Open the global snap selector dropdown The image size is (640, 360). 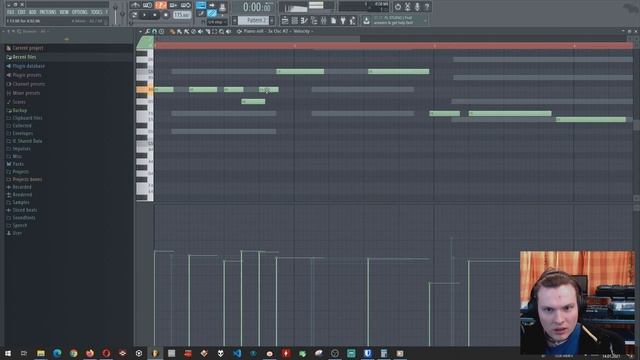pos(216,22)
